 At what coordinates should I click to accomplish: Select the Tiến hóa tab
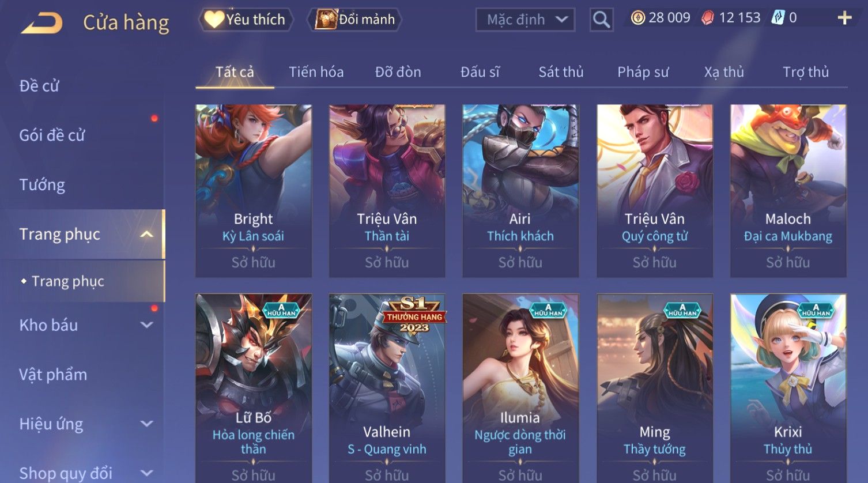316,72
